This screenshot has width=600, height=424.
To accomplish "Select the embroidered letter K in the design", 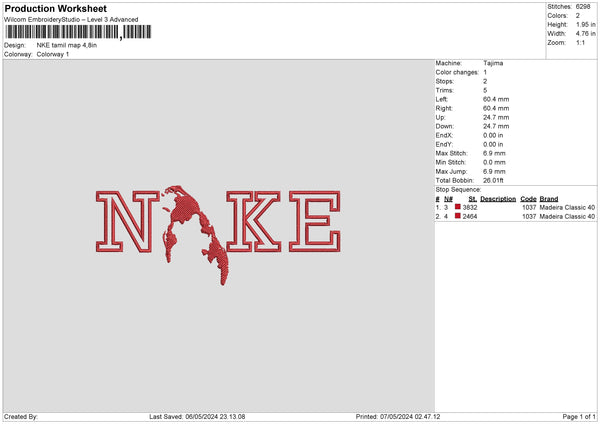I will point(254,222).
